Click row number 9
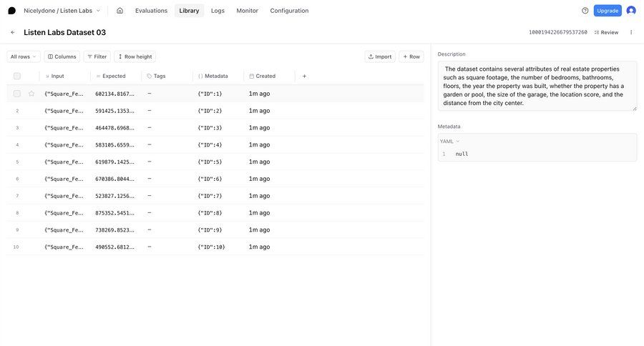The width and height of the screenshot is (644, 346). point(17,230)
